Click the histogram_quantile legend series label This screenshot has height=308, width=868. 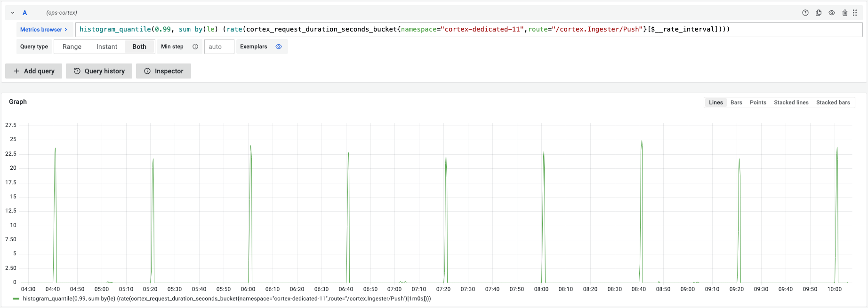227,299
